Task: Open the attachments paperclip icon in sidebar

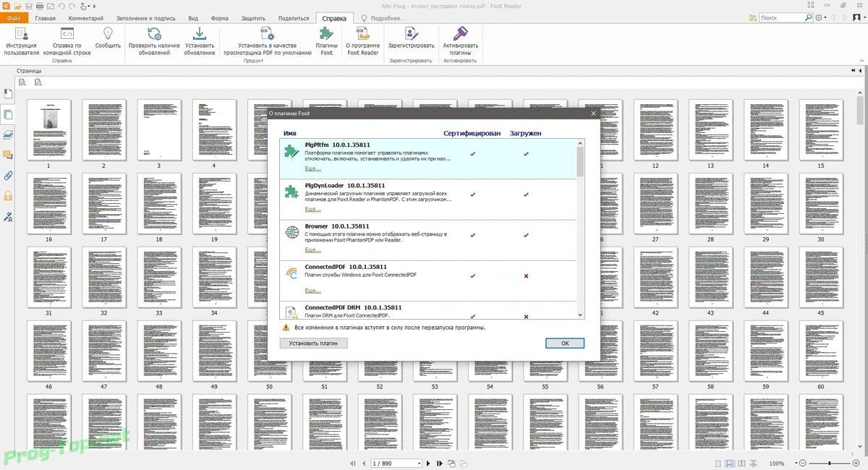Action: click(x=8, y=175)
